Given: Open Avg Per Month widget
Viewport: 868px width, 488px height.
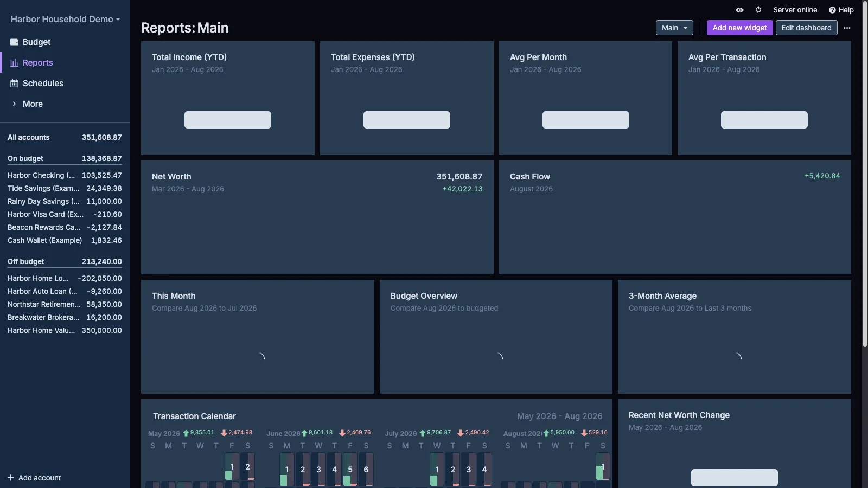Looking at the screenshot, I should (x=585, y=98).
